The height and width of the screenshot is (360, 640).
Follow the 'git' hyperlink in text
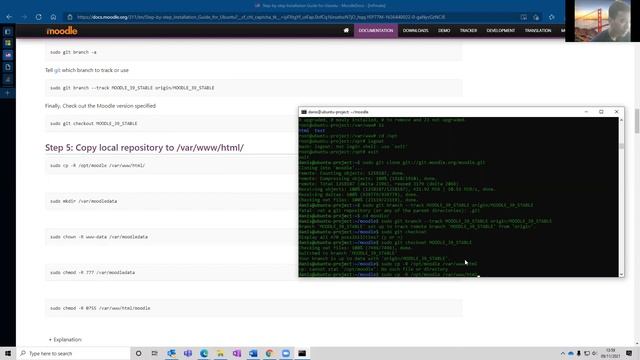57,70
